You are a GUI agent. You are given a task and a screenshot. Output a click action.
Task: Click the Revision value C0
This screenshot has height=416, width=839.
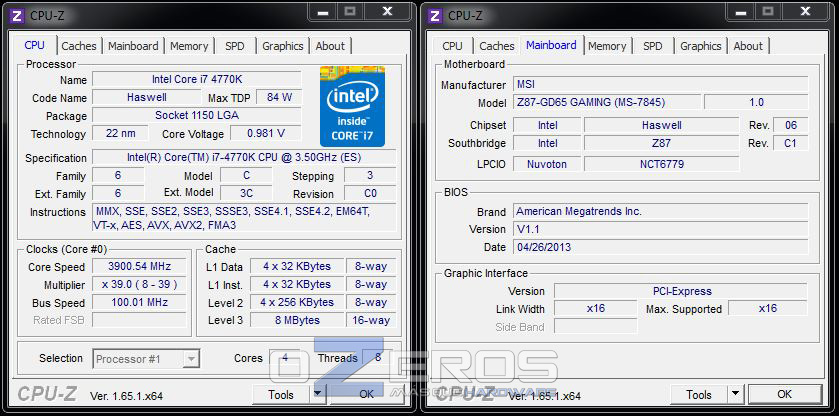[x=370, y=193]
